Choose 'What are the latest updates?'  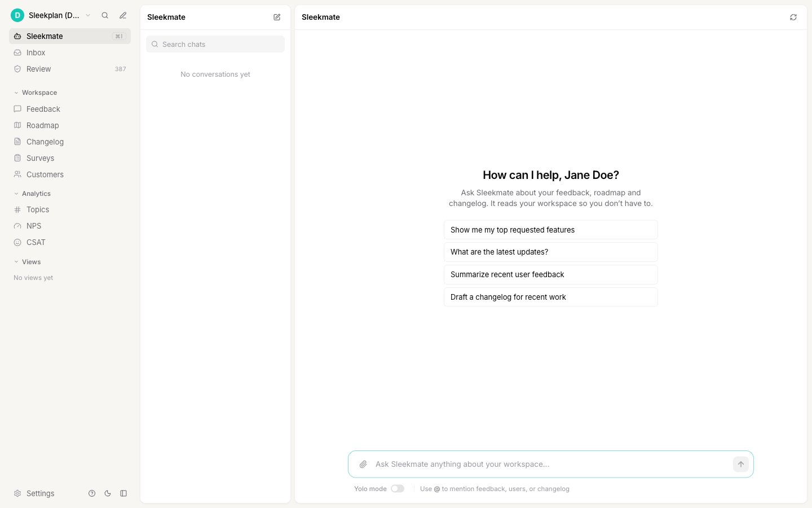click(x=551, y=252)
